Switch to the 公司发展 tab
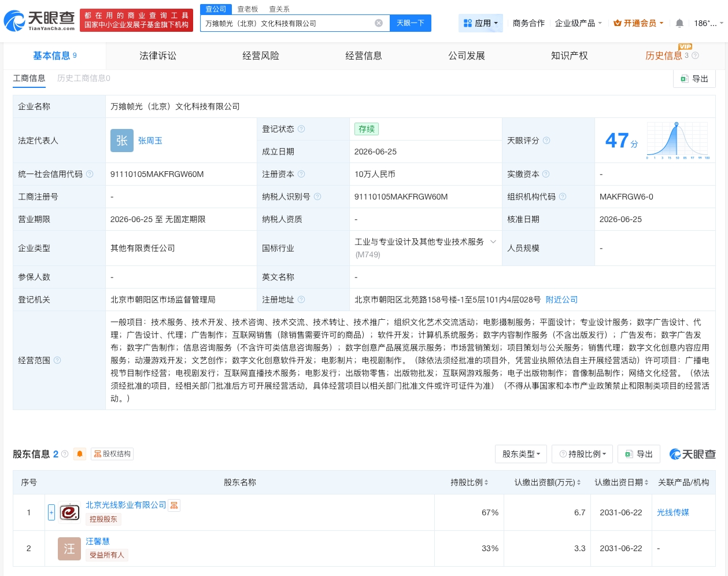Image resolution: width=728 pixels, height=576 pixels. [x=467, y=56]
